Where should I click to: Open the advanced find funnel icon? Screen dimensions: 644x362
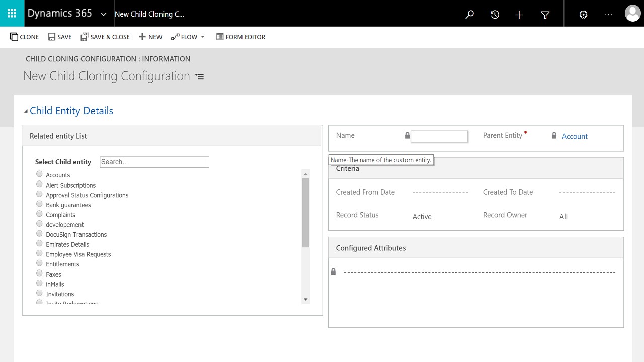545,15
